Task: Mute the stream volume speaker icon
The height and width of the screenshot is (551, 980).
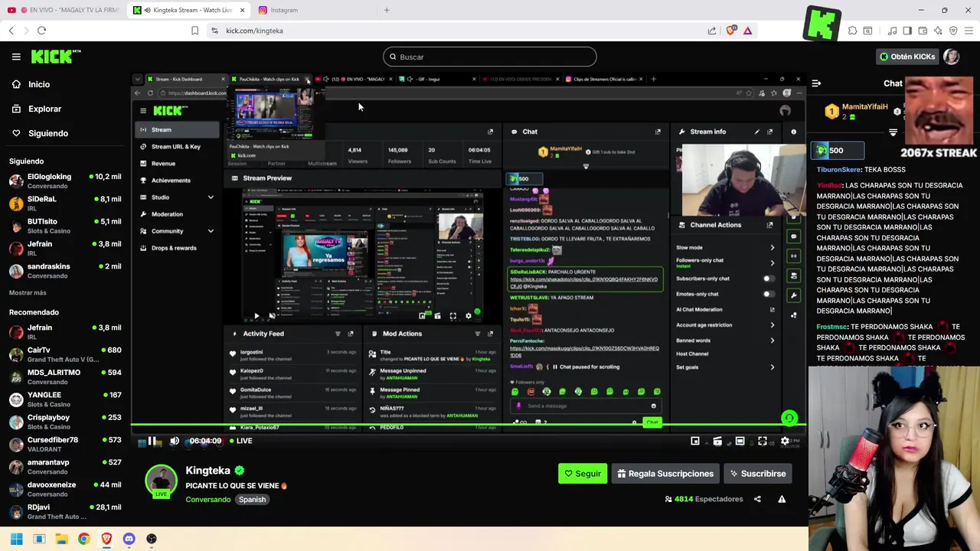Action: (174, 441)
